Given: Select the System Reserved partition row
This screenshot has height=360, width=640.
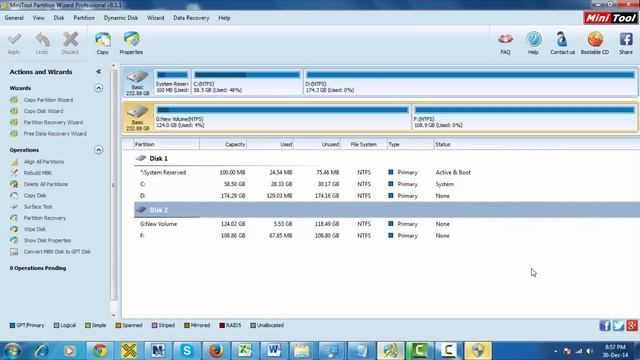Looking at the screenshot, I should point(387,173).
